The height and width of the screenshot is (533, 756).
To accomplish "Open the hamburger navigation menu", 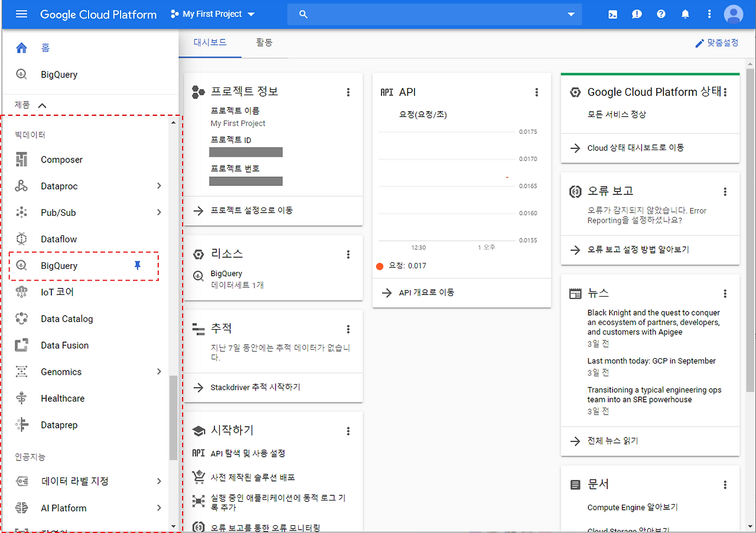I will [x=21, y=14].
